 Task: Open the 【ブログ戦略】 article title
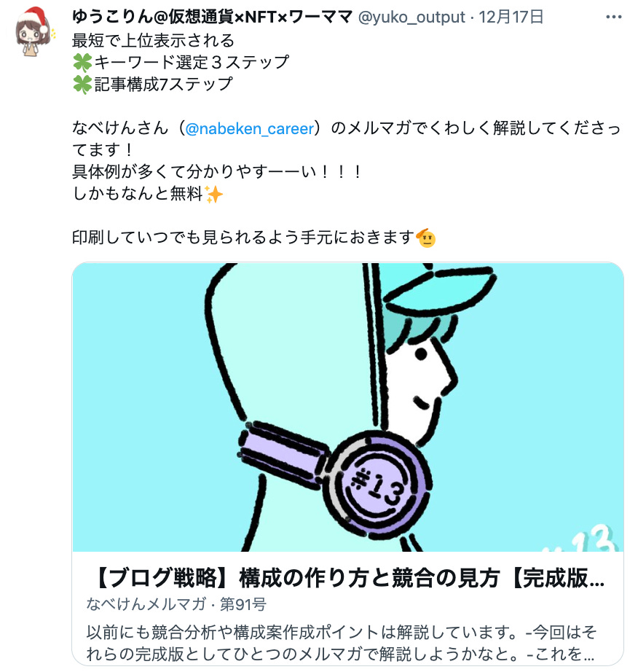click(x=347, y=578)
